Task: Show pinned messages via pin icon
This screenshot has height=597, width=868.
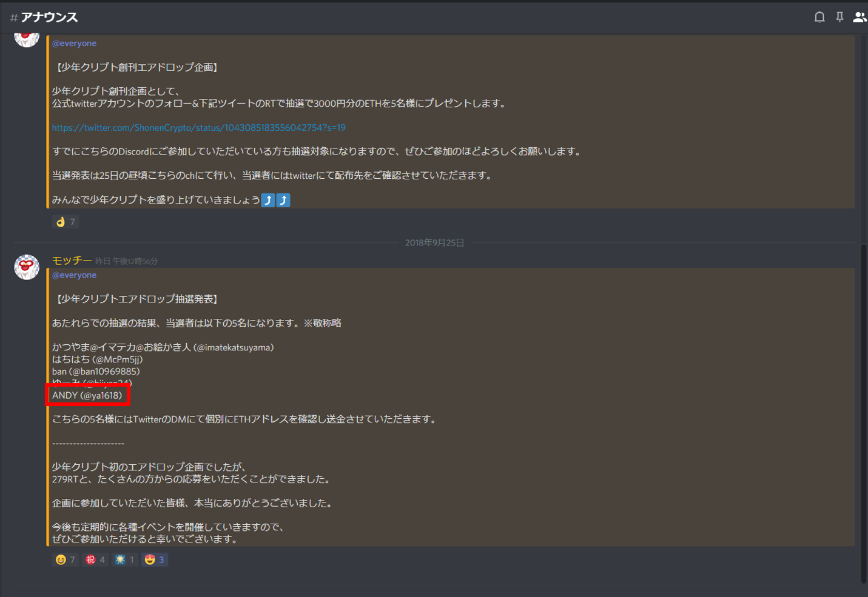Action: pos(839,17)
